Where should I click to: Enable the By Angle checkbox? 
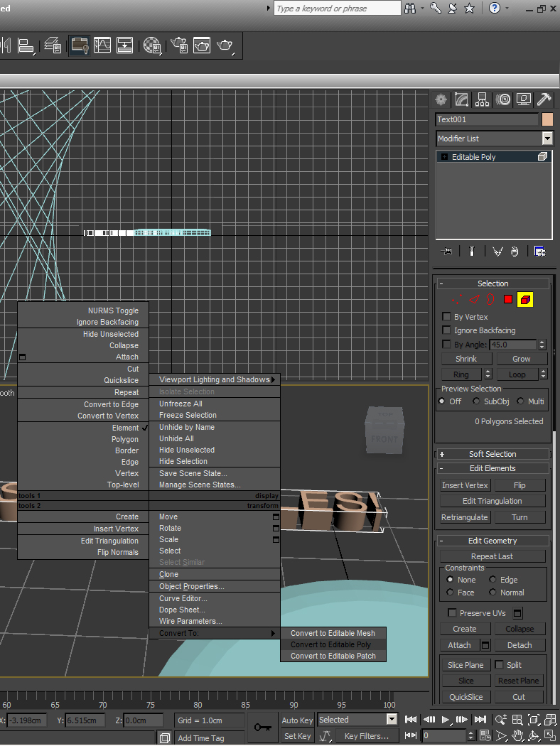446,344
